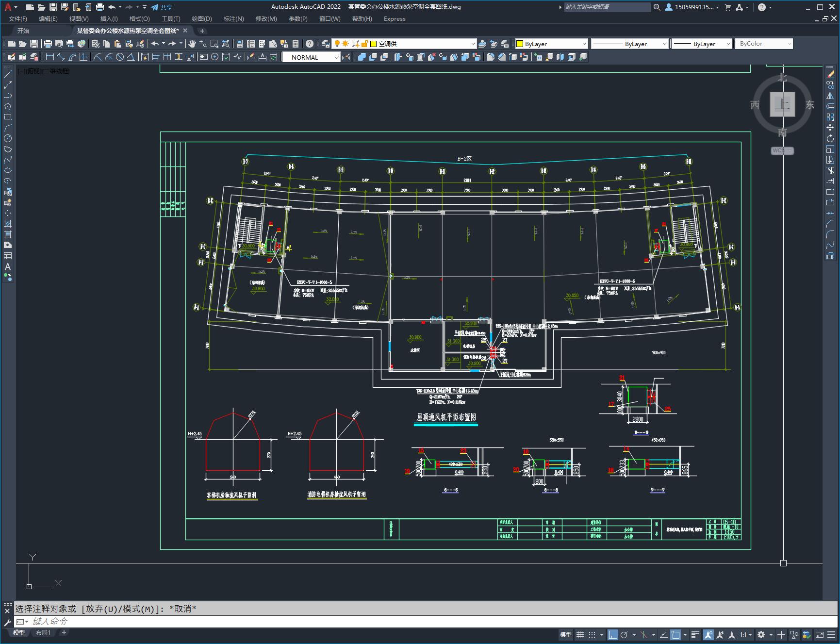Screen dimensions: 840x644
Task: Click the 共享 share button
Action: click(x=162, y=7)
